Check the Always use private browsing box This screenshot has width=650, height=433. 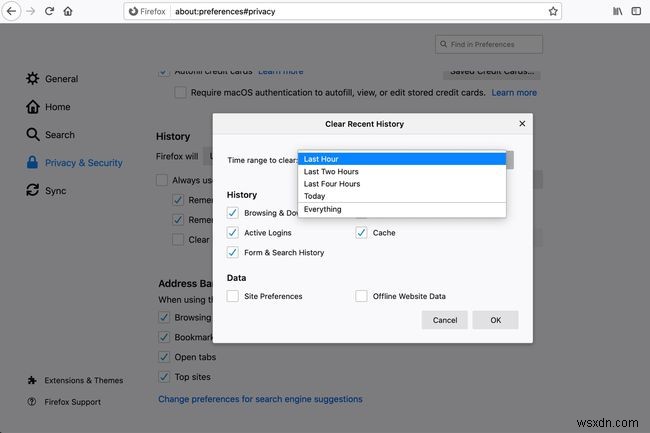(x=162, y=180)
